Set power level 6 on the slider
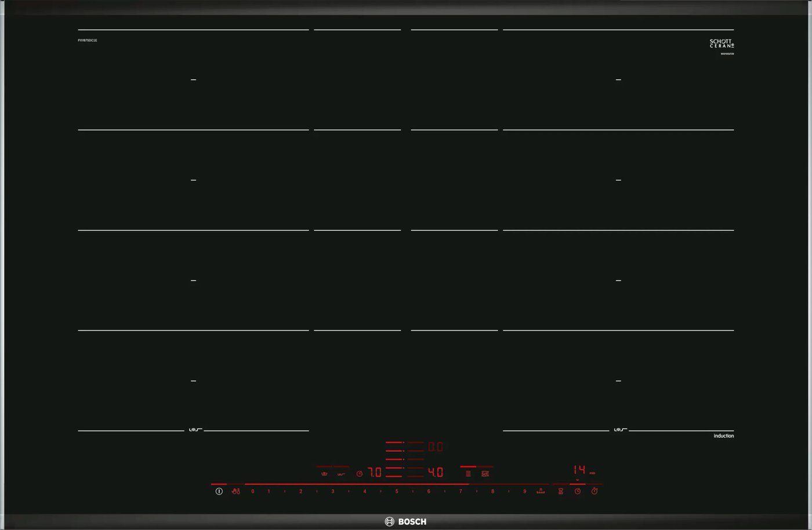The height and width of the screenshot is (530, 812). pyautogui.click(x=429, y=491)
